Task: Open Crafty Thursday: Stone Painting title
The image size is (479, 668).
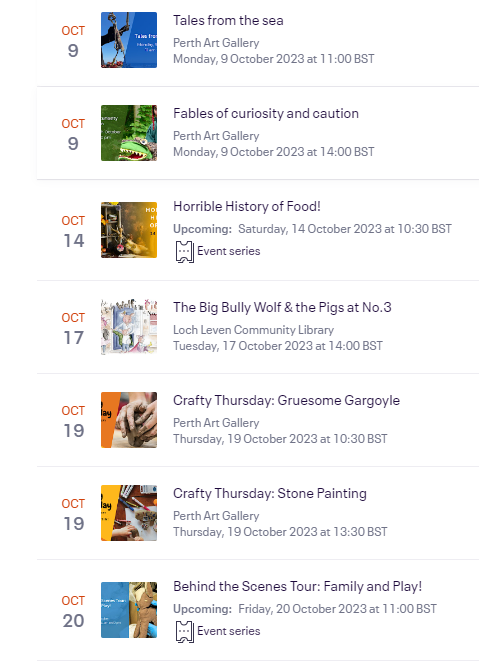Action: 270,493
